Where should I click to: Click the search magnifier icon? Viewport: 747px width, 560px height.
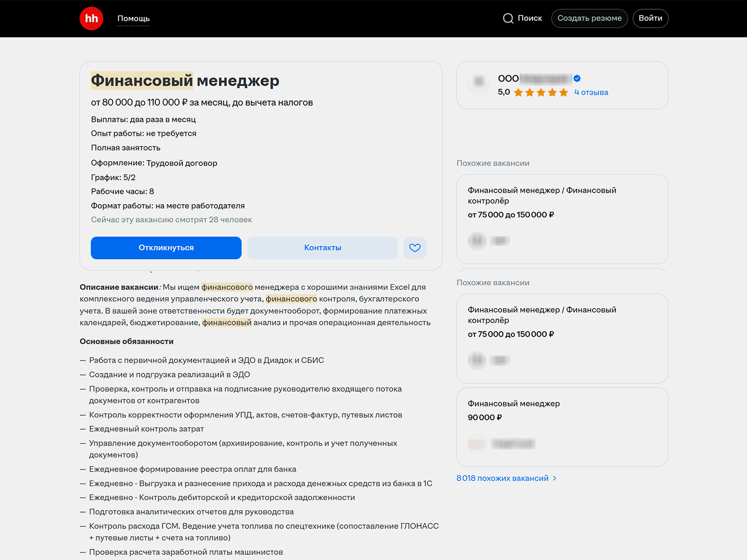(508, 18)
